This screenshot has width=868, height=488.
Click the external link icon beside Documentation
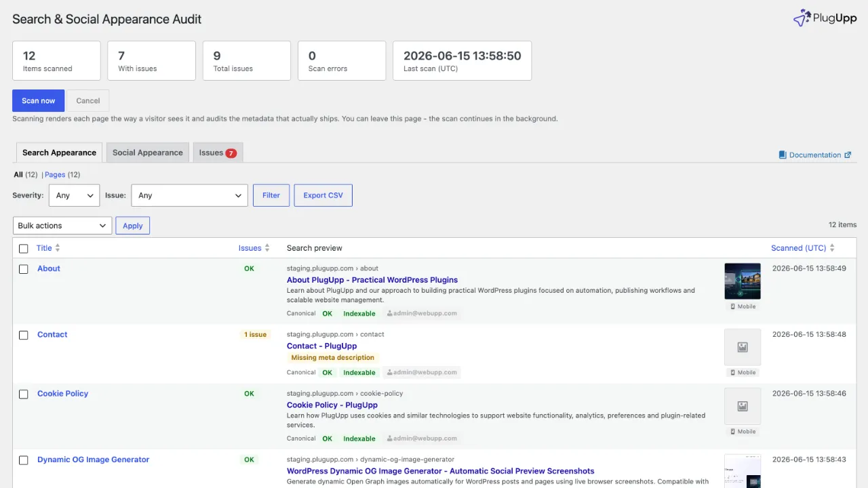848,155
